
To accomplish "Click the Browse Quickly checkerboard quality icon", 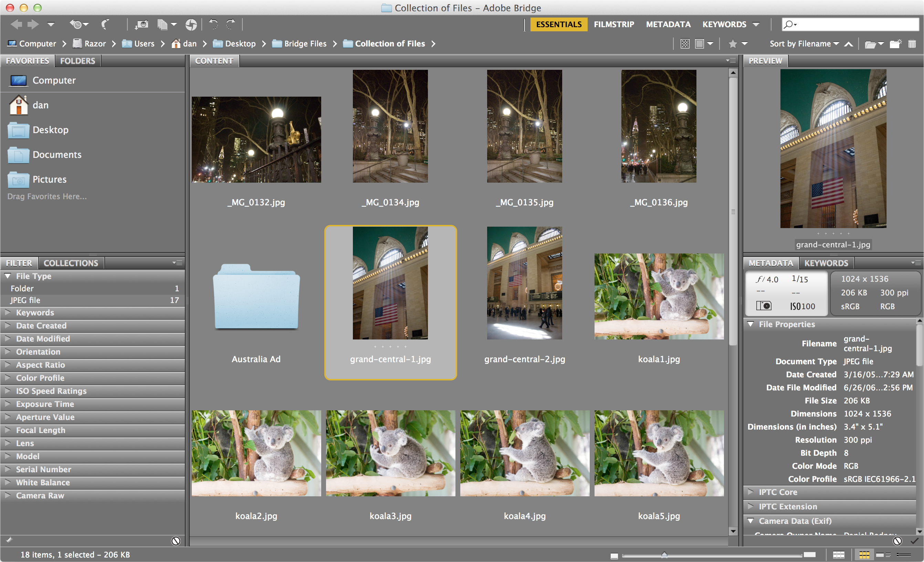I will pos(685,43).
